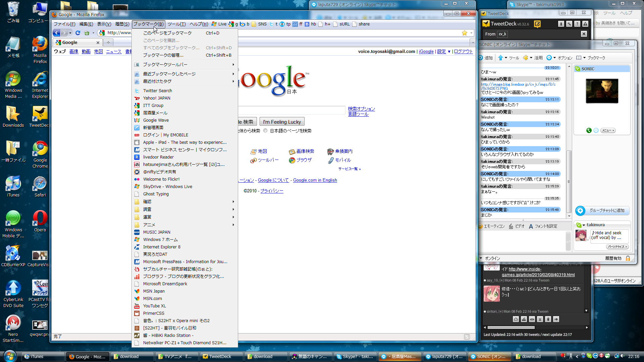Image resolution: width=644 pixels, height=362 pixels.
Task: Open オンライン status dropdown in Skype
Action: pos(490,258)
